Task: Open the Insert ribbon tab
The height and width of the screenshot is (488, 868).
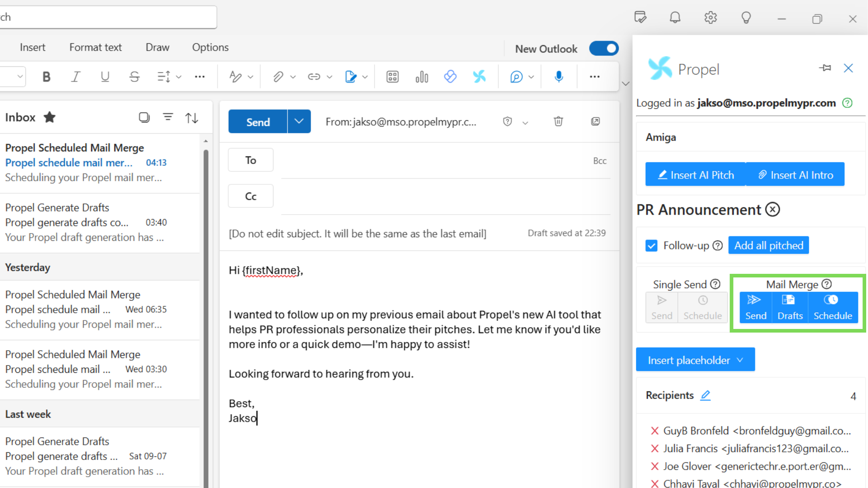Action: pos(33,47)
